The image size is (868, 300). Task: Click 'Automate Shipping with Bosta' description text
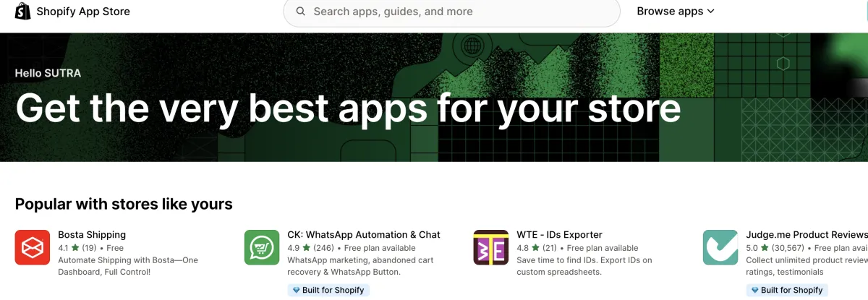(x=128, y=266)
